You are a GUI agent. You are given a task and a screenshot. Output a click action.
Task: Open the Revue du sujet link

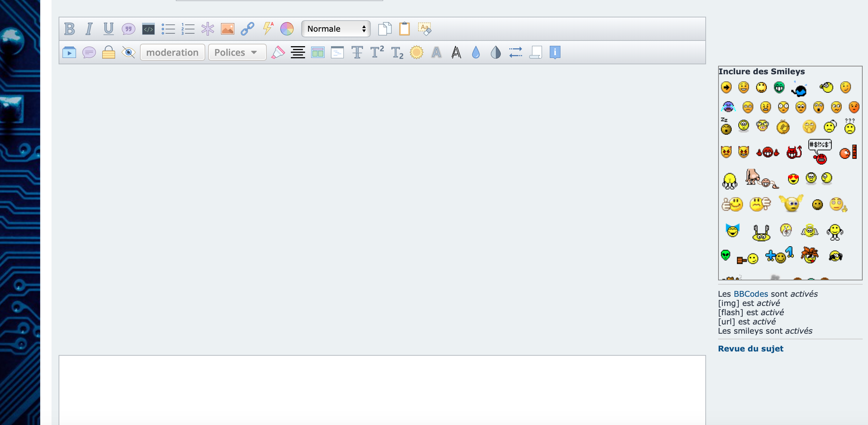click(x=750, y=349)
